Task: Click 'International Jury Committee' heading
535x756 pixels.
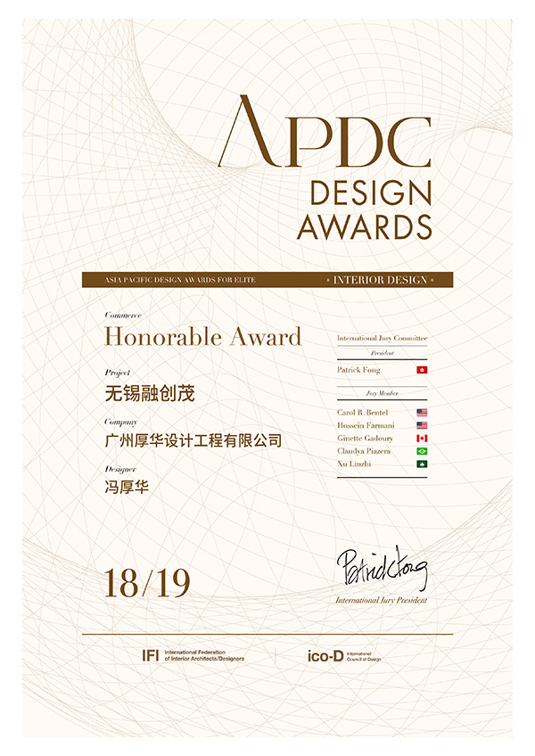Action: pyautogui.click(x=382, y=338)
